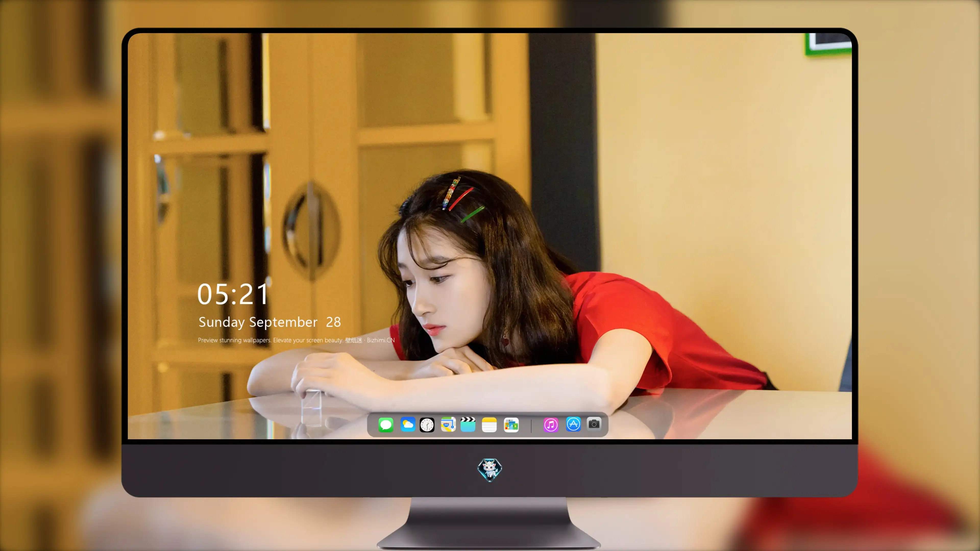Open the Bizhimi.CN link text
Screen dimensions: 980x551
coord(381,340)
